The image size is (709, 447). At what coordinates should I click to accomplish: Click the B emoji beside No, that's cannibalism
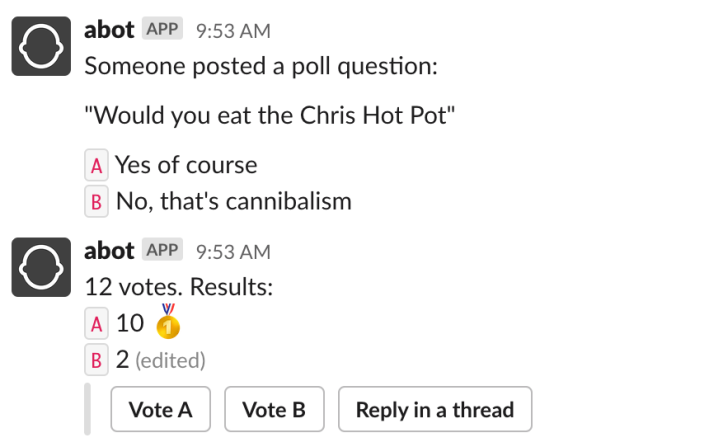pyautogui.click(x=96, y=201)
